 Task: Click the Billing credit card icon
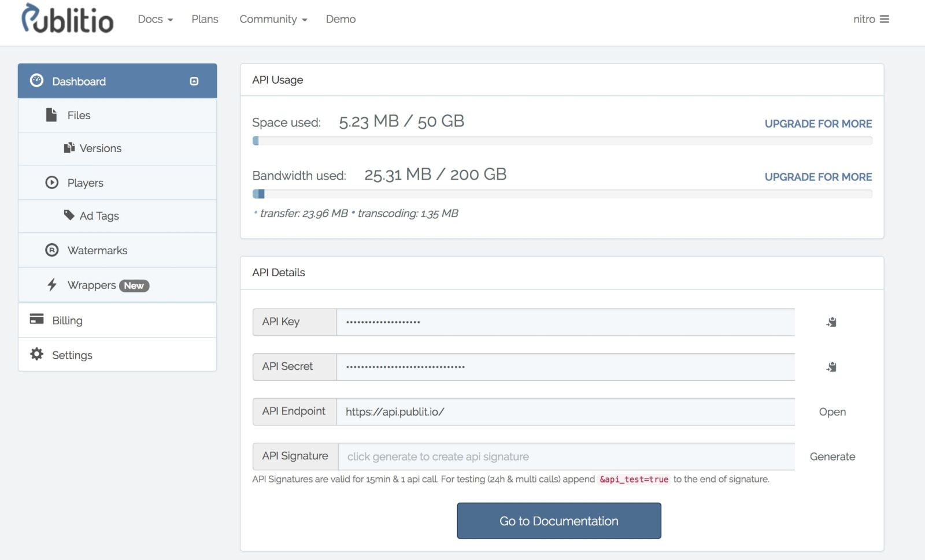pos(36,319)
